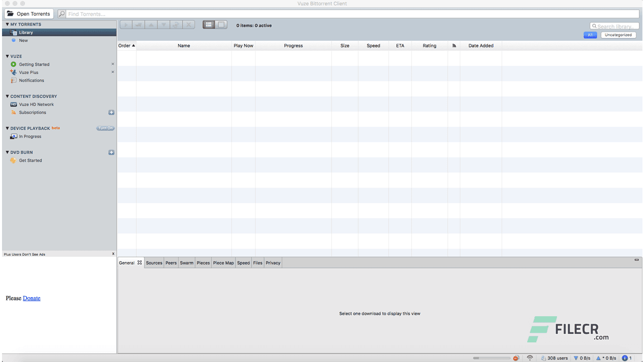Click the connection status wifi icon
The image size is (644, 362).
point(530,357)
